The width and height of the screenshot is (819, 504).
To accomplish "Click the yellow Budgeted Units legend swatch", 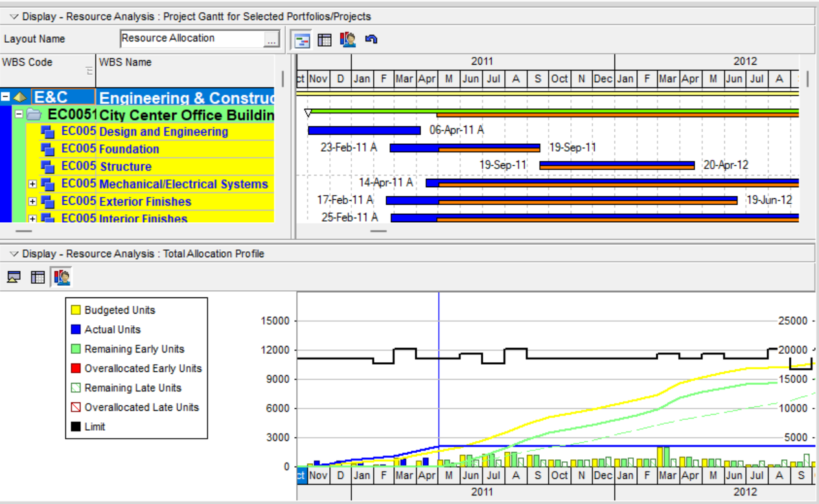I will [x=76, y=310].
